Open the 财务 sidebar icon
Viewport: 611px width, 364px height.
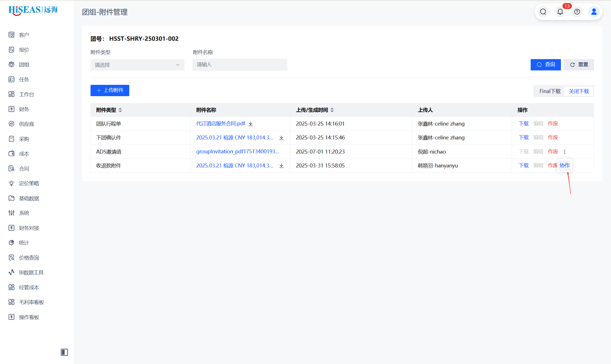pyautogui.click(x=11, y=109)
